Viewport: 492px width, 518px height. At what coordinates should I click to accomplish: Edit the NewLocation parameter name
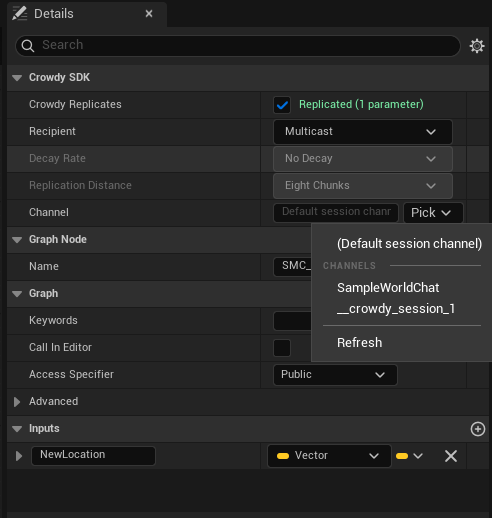(93, 456)
